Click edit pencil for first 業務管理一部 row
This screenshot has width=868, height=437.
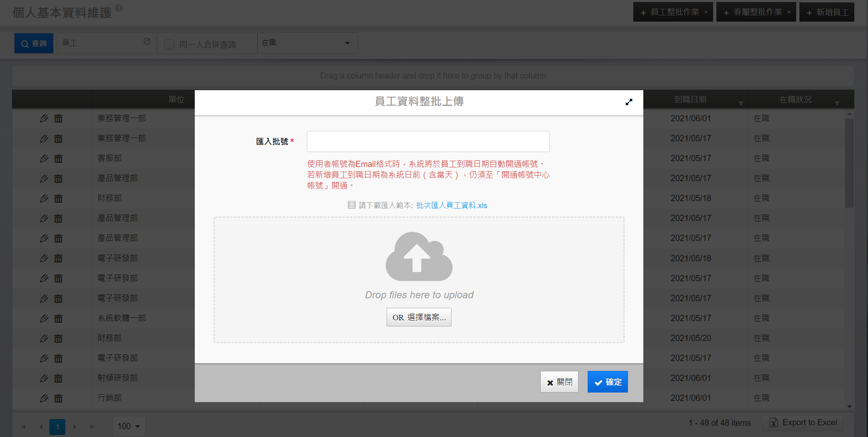click(x=44, y=118)
